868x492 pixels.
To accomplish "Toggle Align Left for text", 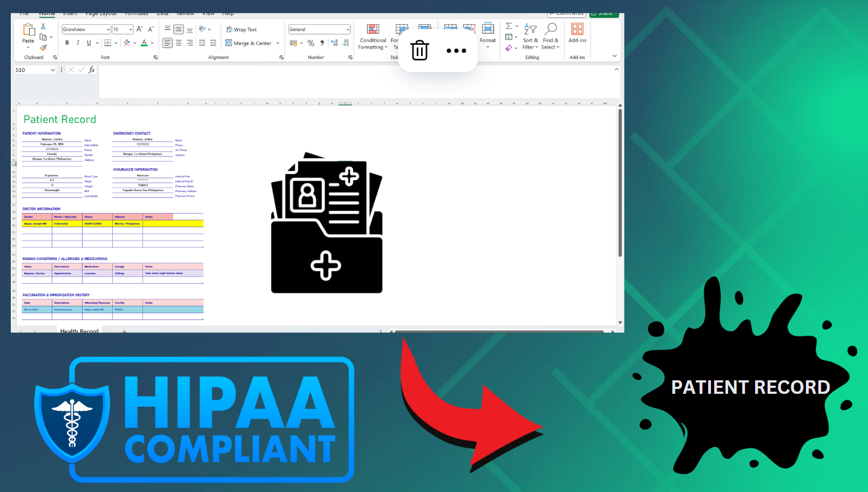I will click(x=167, y=43).
